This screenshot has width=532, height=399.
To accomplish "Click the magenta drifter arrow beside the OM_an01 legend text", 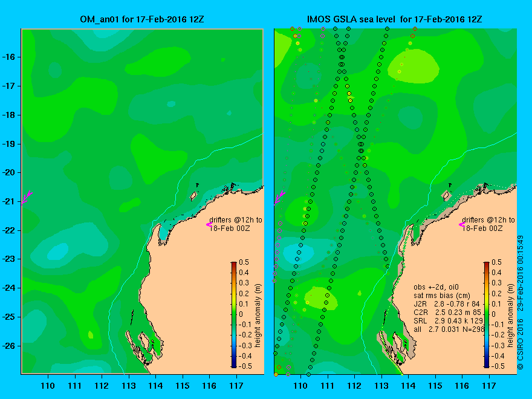I will point(209,224).
